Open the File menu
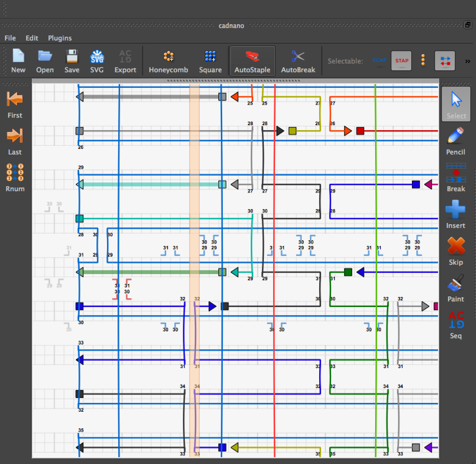Image resolution: width=476 pixels, height=464 pixels. [x=10, y=38]
